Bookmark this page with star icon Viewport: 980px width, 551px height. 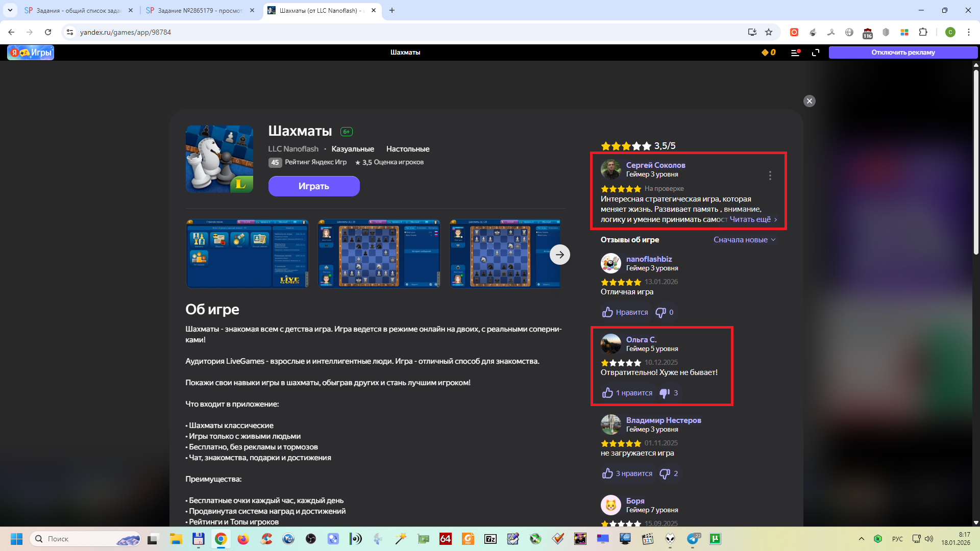click(x=769, y=32)
